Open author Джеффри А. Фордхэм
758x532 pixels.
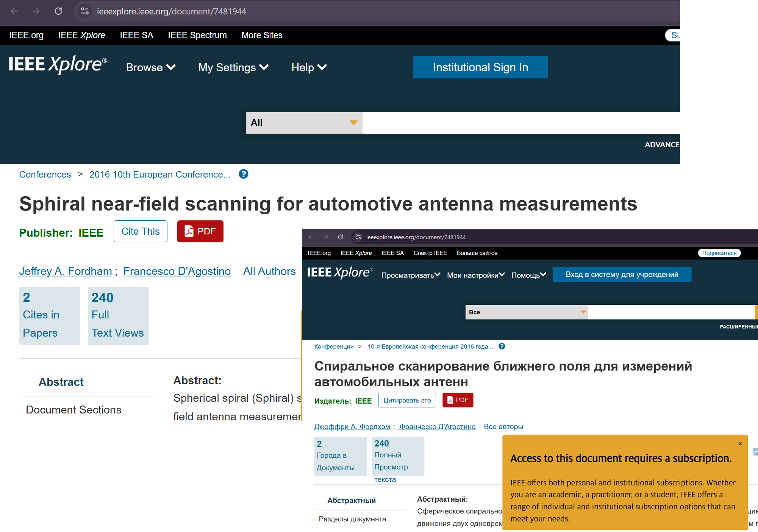pos(352,427)
